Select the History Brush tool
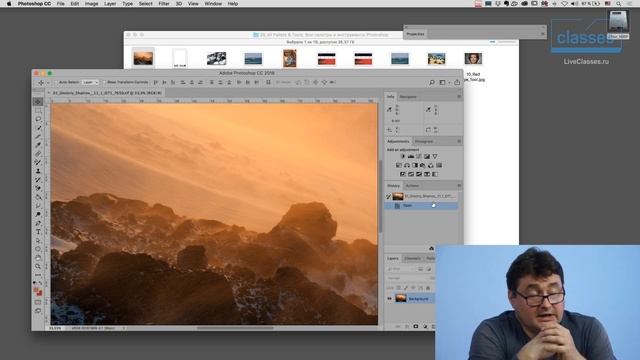Viewport: 640px width, 360px height. [38, 180]
